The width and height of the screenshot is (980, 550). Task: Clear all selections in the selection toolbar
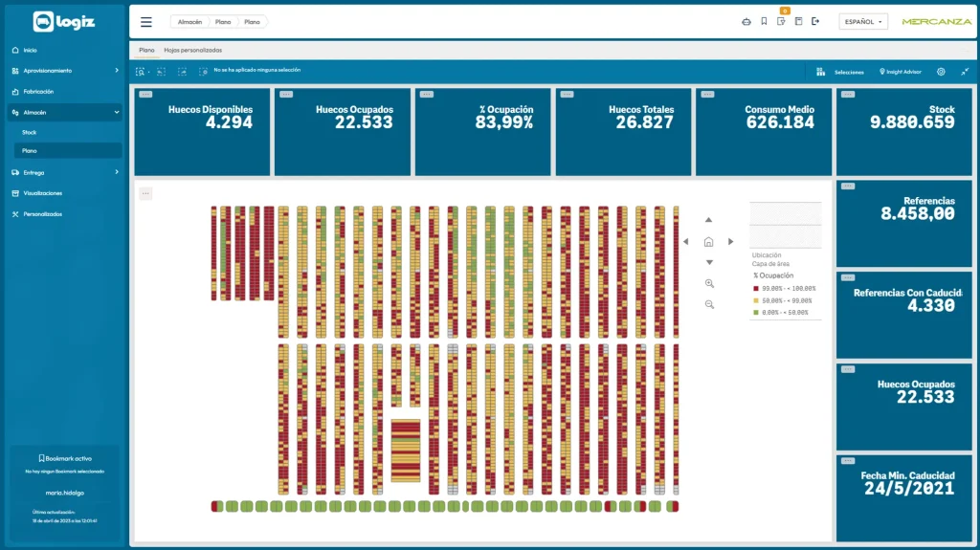click(203, 72)
